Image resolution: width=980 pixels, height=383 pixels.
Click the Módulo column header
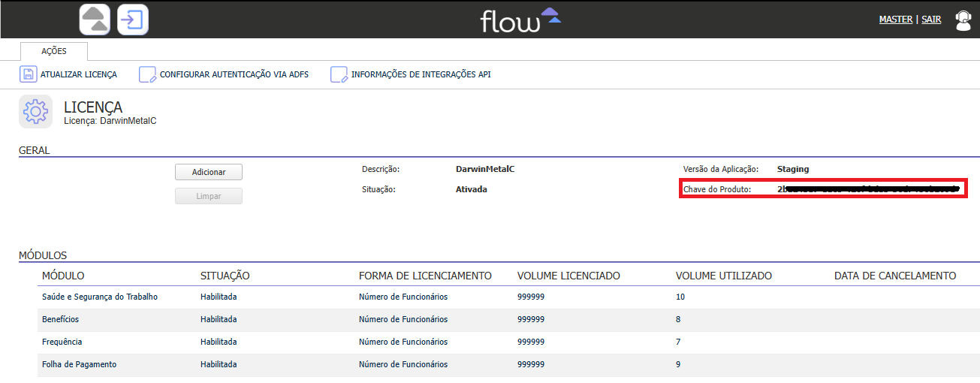[x=63, y=276]
